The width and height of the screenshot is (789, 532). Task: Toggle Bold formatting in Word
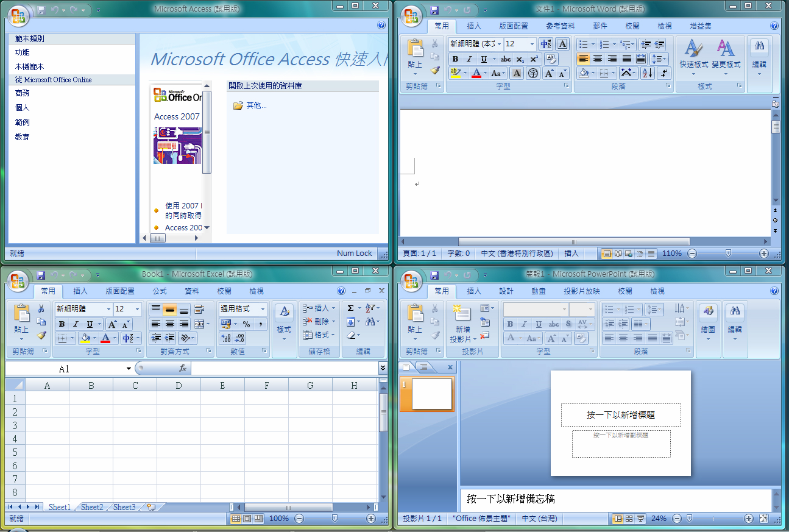click(x=455, y=59)
